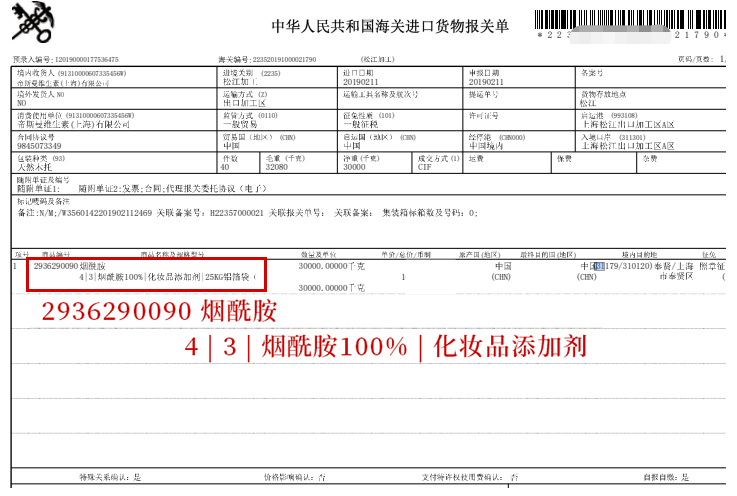Click the 境内目的地 column header
The height and width of the screenshot is (496, 737).
tap(639, 255)
